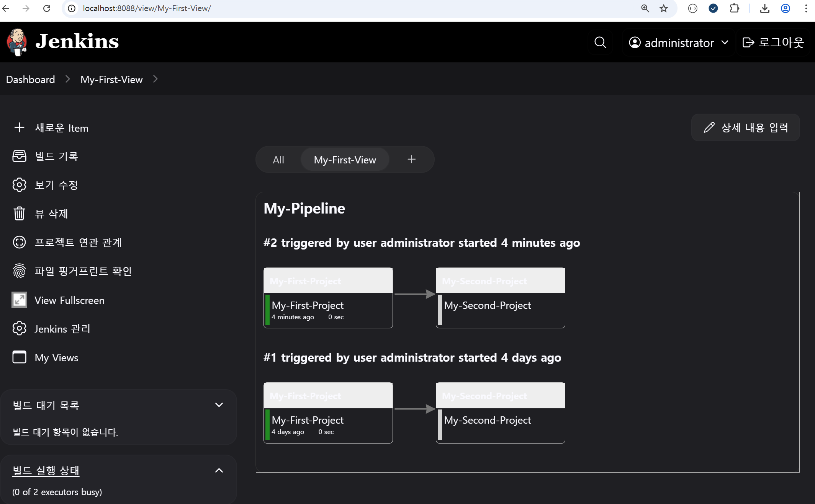
Task: Open the search magnifier in header
Action: [600, 42]
